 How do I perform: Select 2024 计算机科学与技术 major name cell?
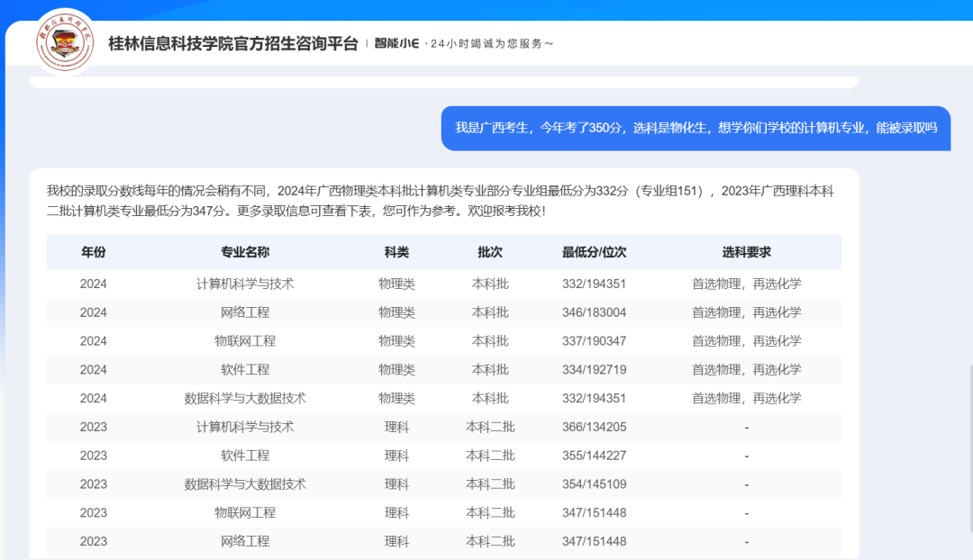pos(245,284)
